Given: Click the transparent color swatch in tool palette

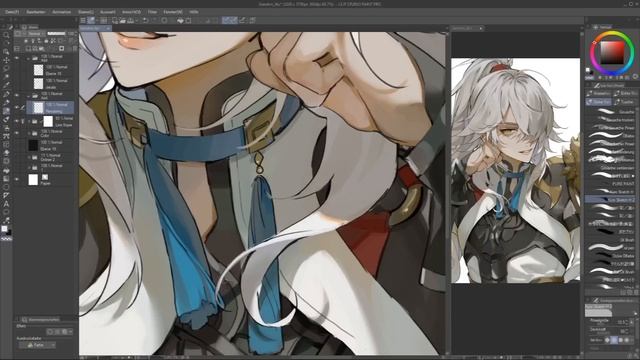Looking at the screenshot, I should pyautogui.click(x=7, y=239).
